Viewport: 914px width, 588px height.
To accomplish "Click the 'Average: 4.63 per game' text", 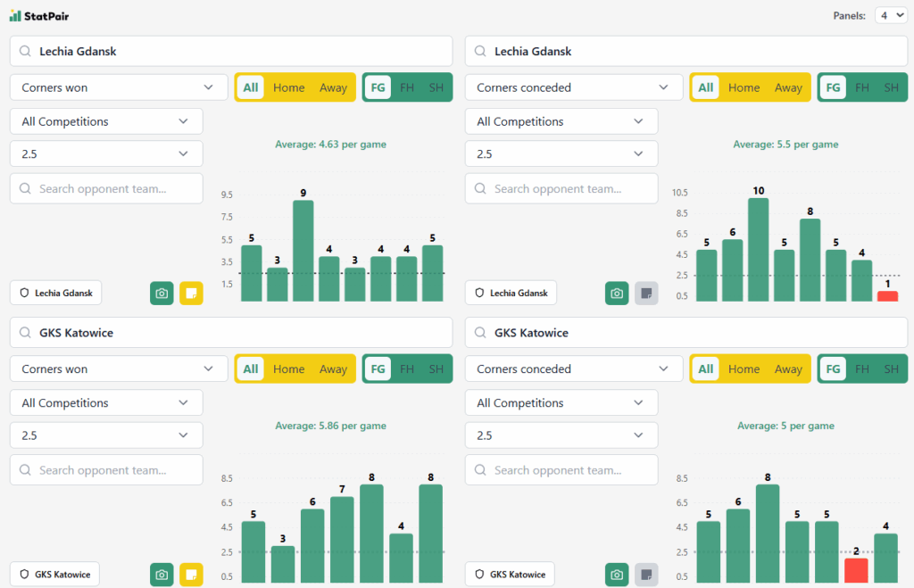I will tap(330, 144).
